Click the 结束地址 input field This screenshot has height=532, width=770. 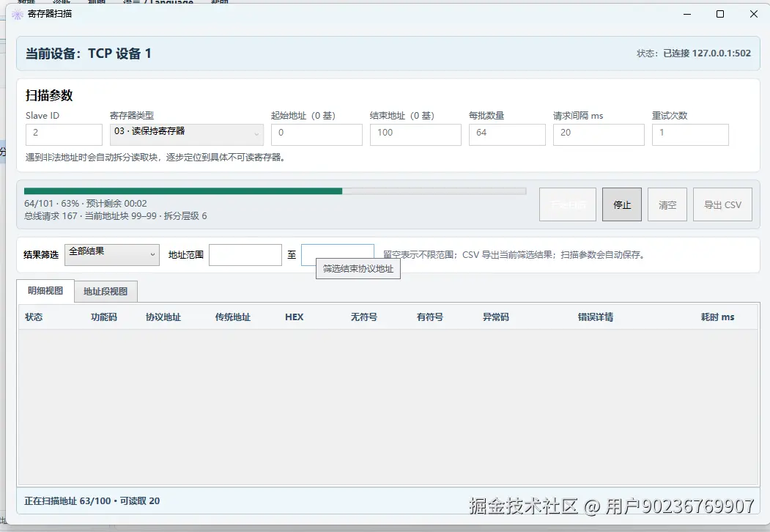(x=415, y=134)
